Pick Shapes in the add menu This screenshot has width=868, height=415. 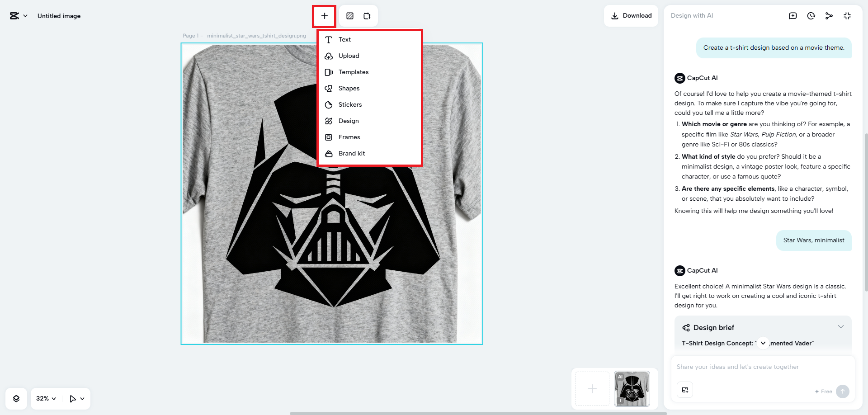pyautogui.click(x=370, y=88)
